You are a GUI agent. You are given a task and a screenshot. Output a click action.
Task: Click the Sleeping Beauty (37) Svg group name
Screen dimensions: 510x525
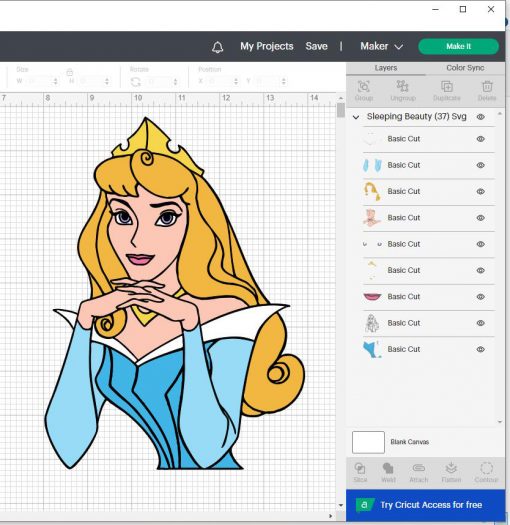(417, 117)
